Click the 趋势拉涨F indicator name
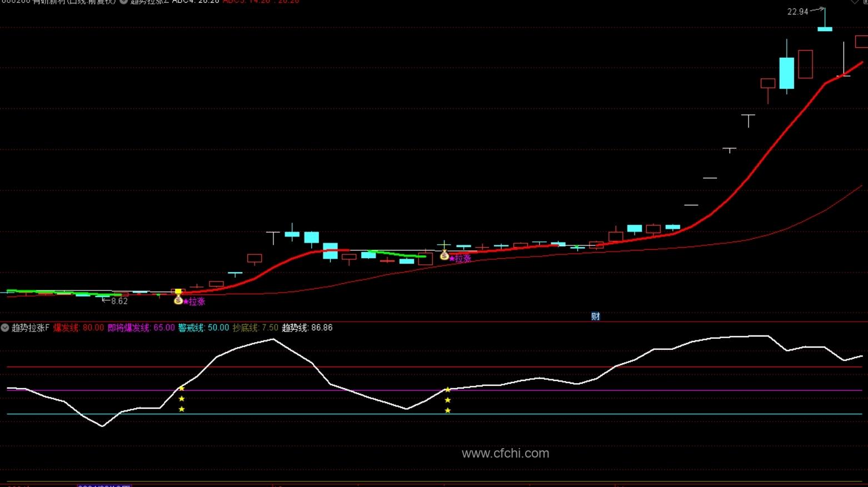868x487 pixels. pos(31,328)
